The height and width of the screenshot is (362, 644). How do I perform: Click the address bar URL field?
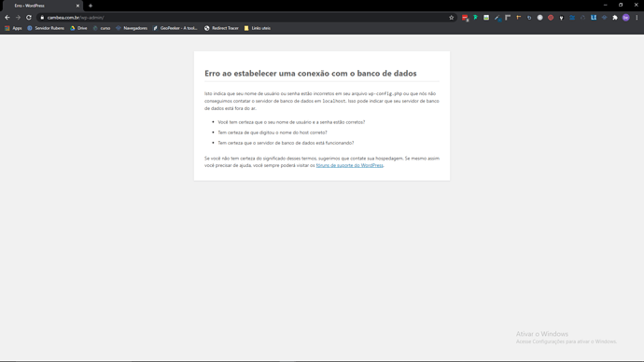point(246,18)
